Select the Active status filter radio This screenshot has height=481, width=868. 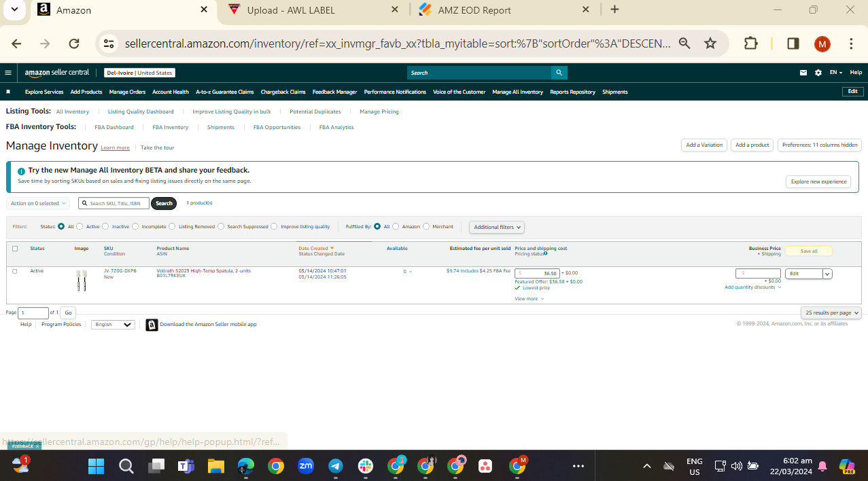click(80, 226)
